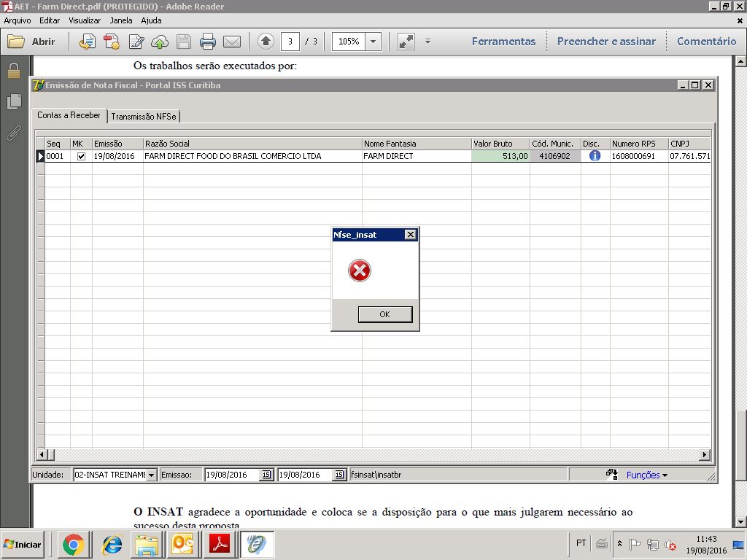Click the security padlock sidebar icon

(x=14, y=71)
